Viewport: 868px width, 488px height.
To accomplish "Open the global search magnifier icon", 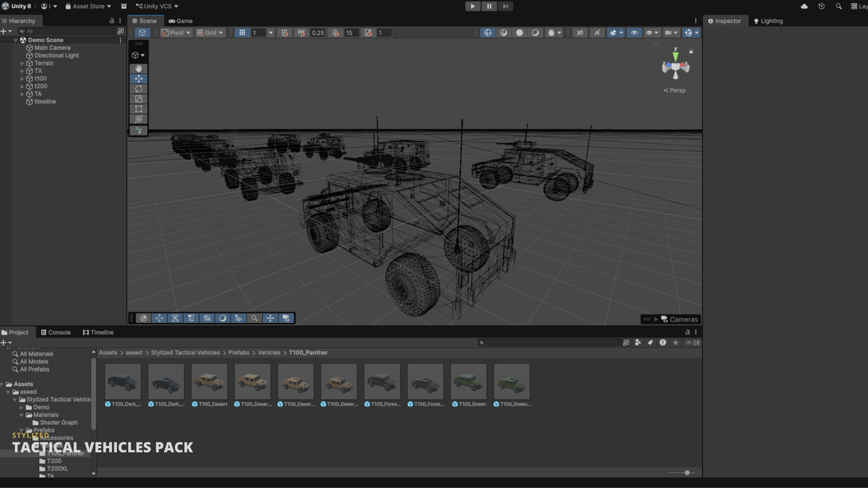I will click(838, 7).
